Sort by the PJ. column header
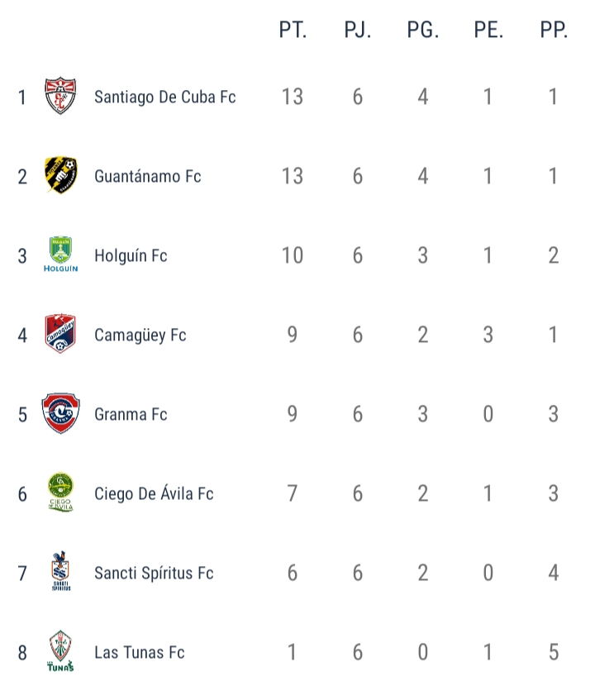This screenshot has height=700, width=595. [358, 30]
